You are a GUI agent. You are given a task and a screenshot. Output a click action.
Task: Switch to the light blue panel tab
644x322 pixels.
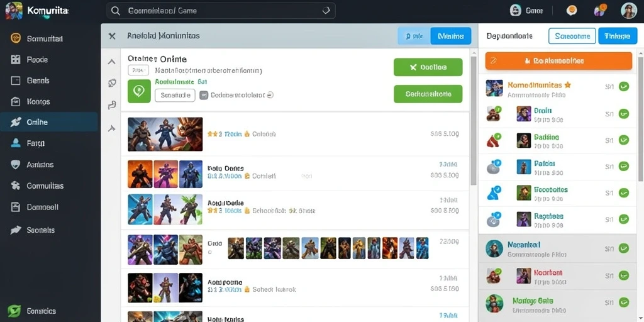414,36
